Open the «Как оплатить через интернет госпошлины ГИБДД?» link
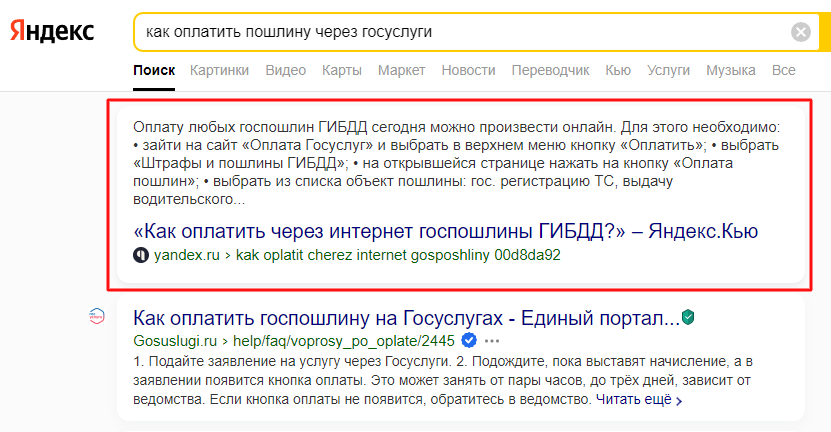The width and height of the screenshot is (831, 432). pos(446,231)
